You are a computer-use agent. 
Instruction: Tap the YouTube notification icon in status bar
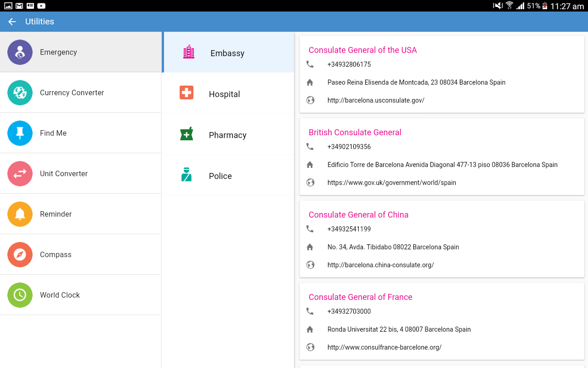(x=41, y=6)
